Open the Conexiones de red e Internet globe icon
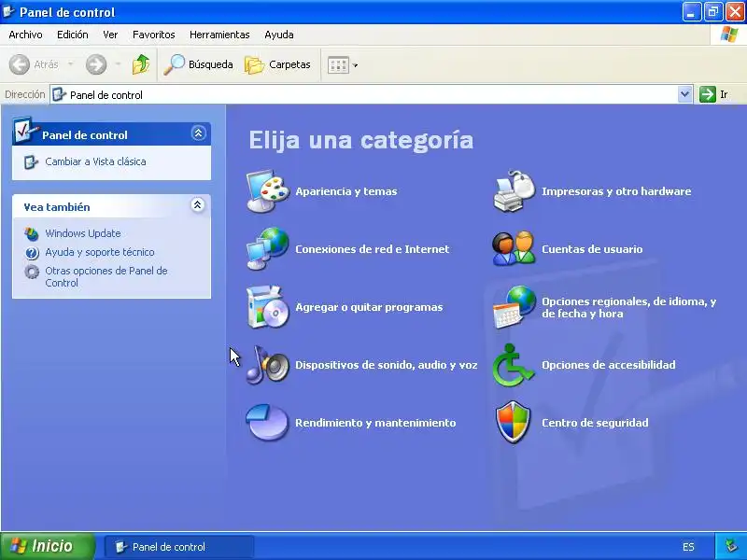 pos(267,248)
